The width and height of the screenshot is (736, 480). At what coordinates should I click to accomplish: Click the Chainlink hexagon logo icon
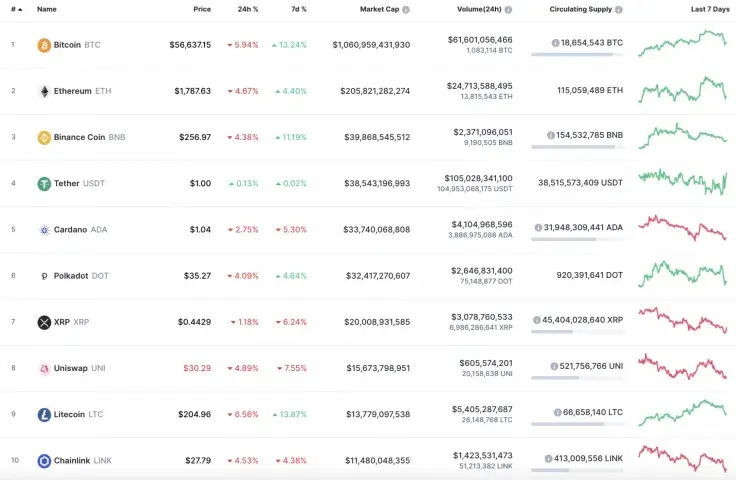coord(44,461)
